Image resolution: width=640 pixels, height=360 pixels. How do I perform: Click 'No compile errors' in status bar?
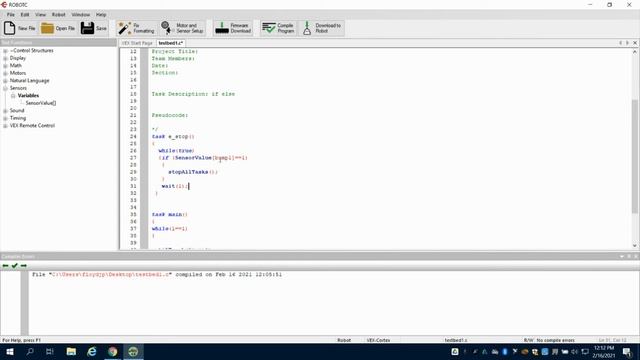[556, 340]
